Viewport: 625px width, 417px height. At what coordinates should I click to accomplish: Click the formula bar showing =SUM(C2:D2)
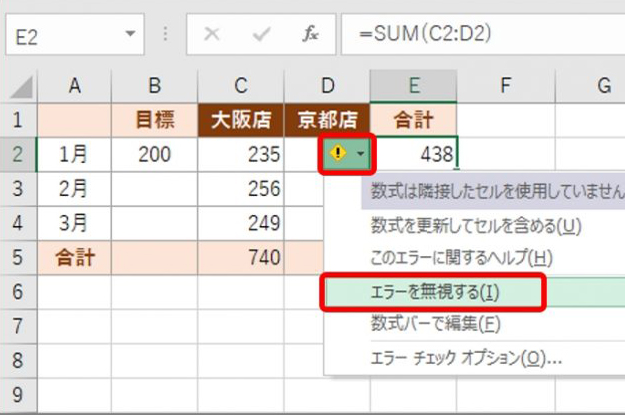[483, 34]
